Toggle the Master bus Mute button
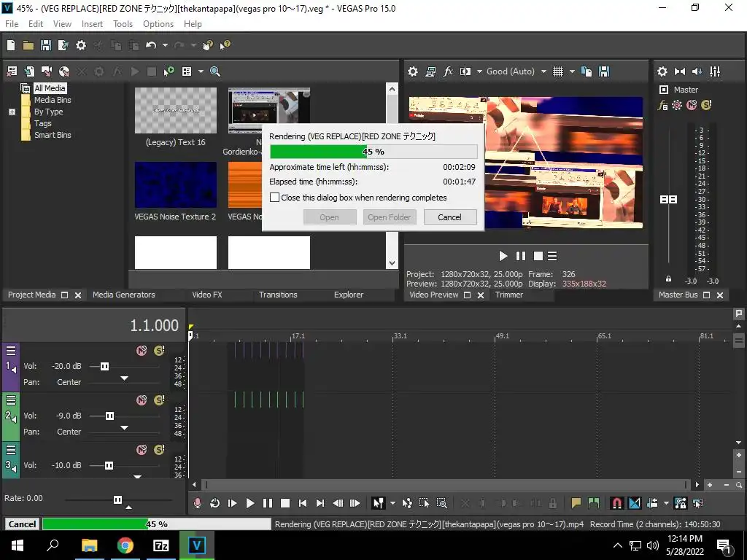 692,105
